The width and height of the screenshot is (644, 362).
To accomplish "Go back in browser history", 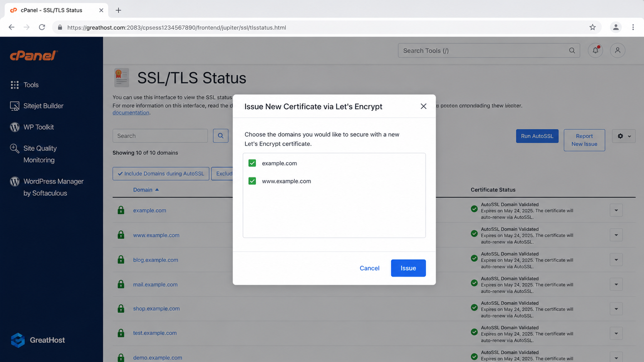I will [x=12, y=27].
